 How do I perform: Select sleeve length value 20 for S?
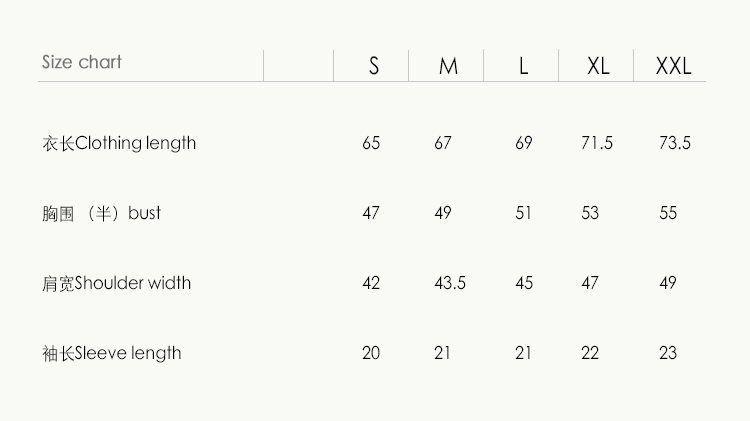(371, 353)
